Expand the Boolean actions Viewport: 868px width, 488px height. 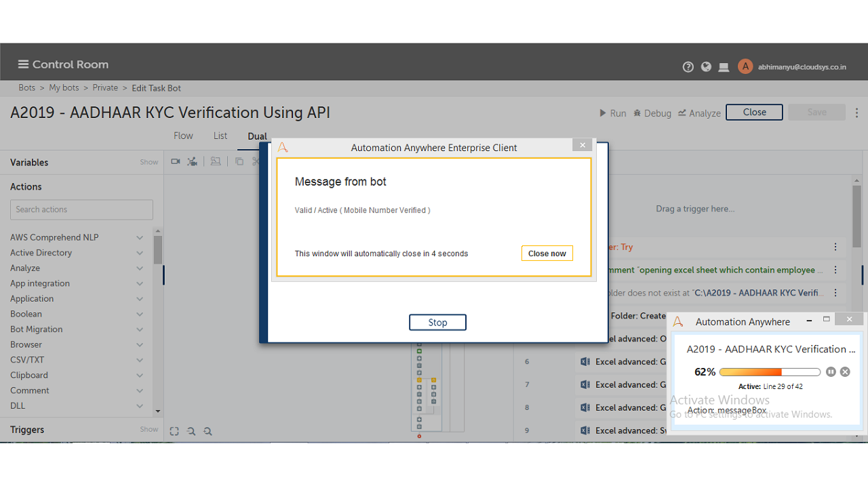140,314
